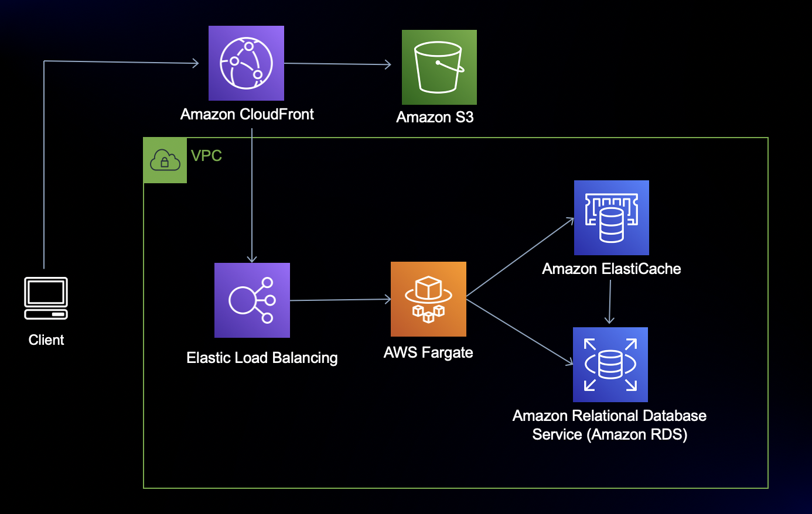Click the "Amazon ElastiCache" label
This screenshot has width=812, height=514.
click(612, 269)
